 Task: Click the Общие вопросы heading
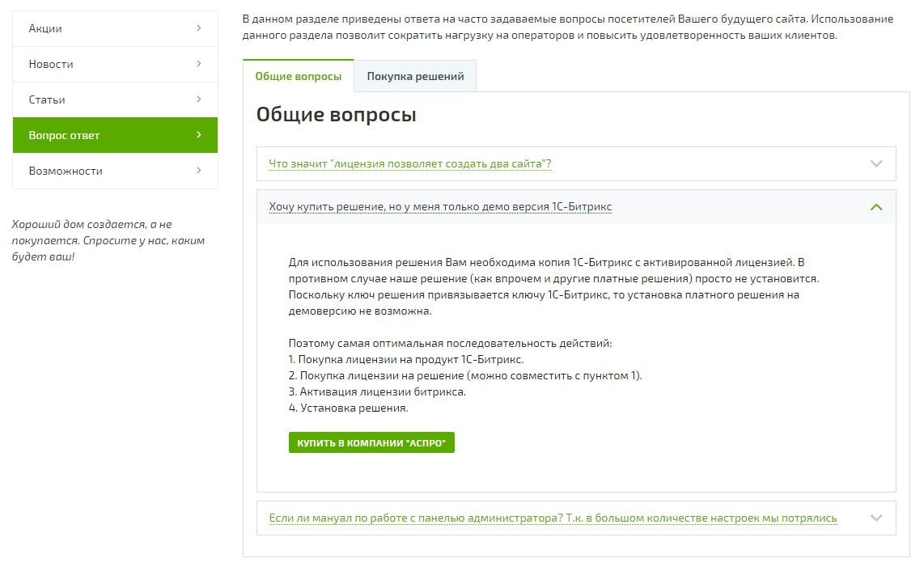click(x=336, y=114)
